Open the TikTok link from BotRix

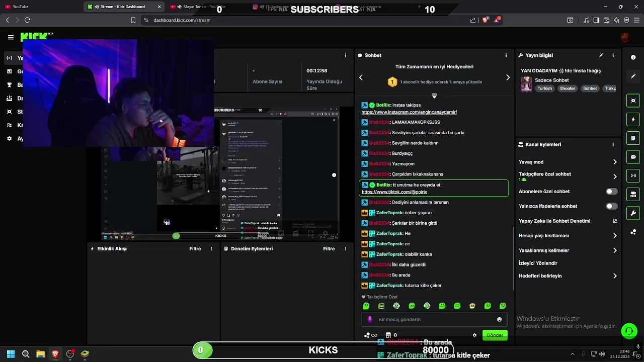click(394, 192)
